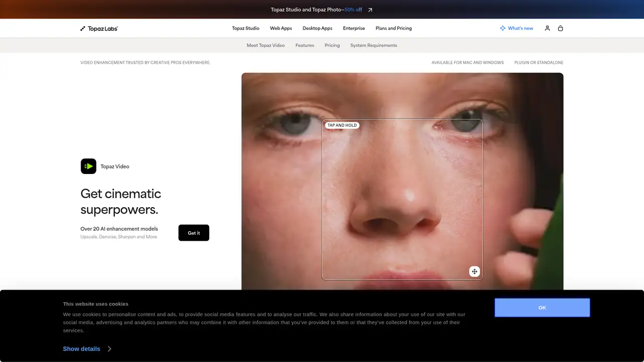Image resolution: width=644 pixels, height=362 pixels.
Task: Click the What's new sparkle icon
Action: 503,28
